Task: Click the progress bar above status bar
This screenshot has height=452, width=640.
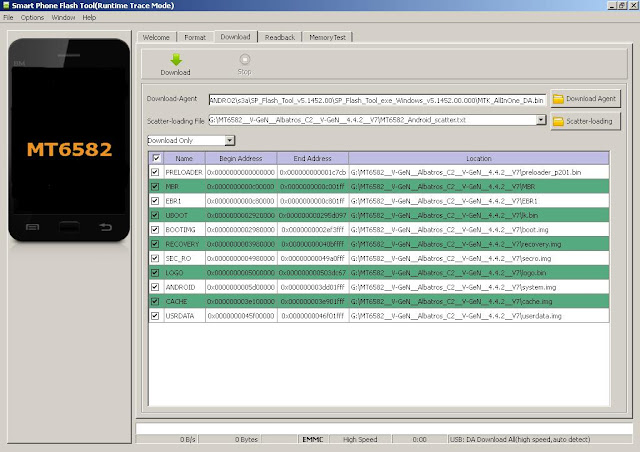Action: pyautogui.click(x=384, y=428)
